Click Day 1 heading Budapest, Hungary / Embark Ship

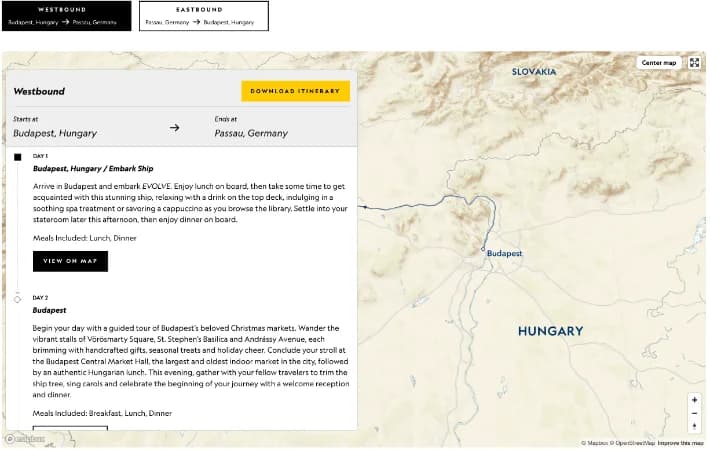click(x=93, y=168)
